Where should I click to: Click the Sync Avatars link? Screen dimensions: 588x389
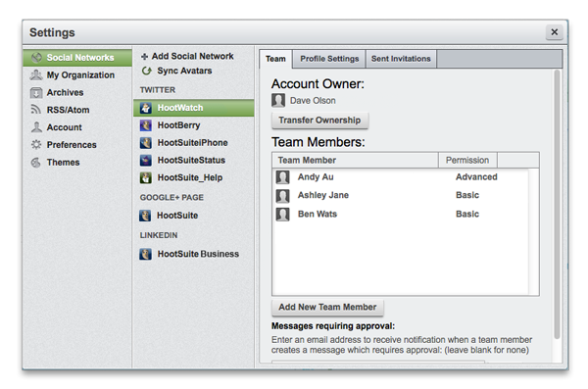184,71
